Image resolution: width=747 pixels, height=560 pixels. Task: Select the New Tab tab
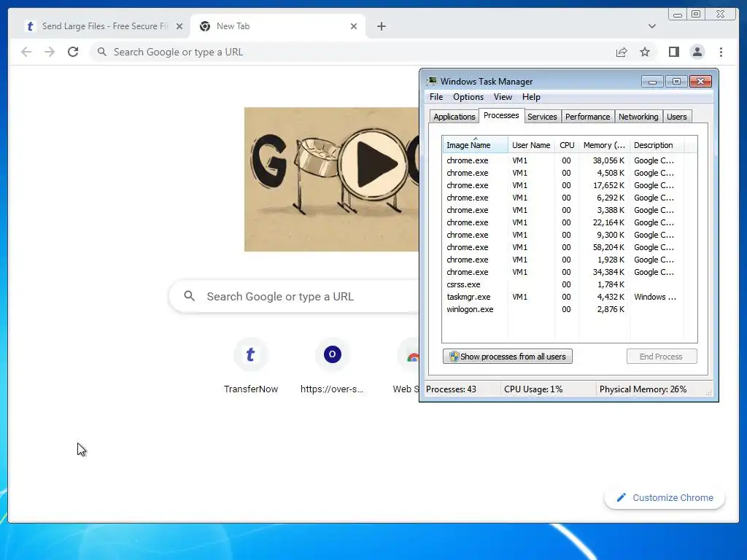[278, 26]
